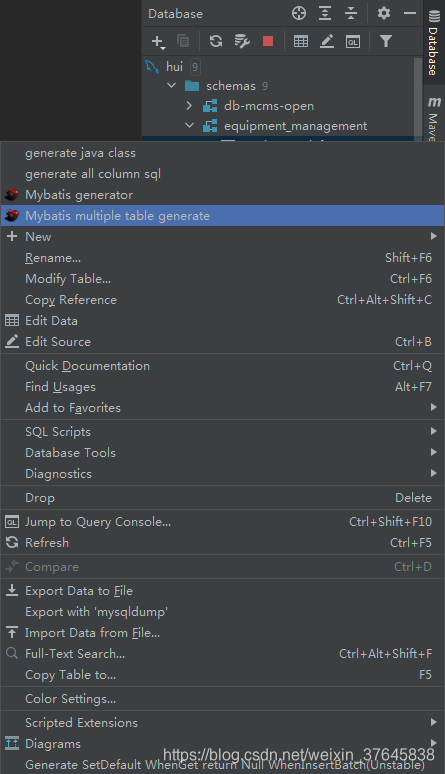Click the New data source plus icon

pos(158,42)
